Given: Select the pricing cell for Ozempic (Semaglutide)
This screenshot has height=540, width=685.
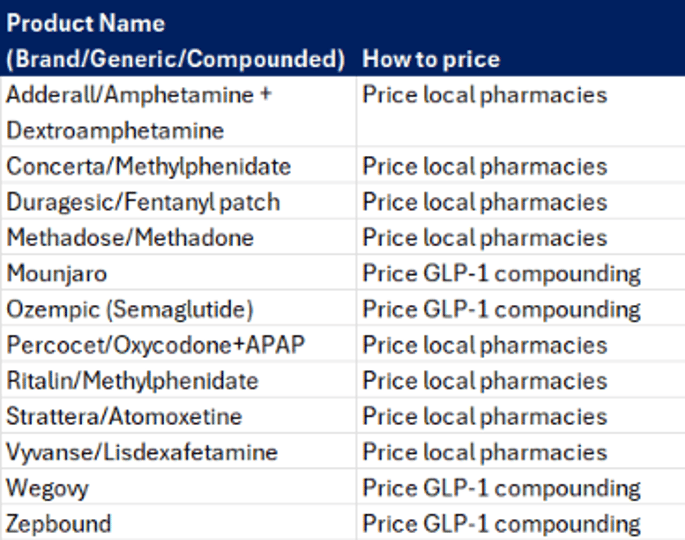Looking at the screenshot, I should point(501,309).
